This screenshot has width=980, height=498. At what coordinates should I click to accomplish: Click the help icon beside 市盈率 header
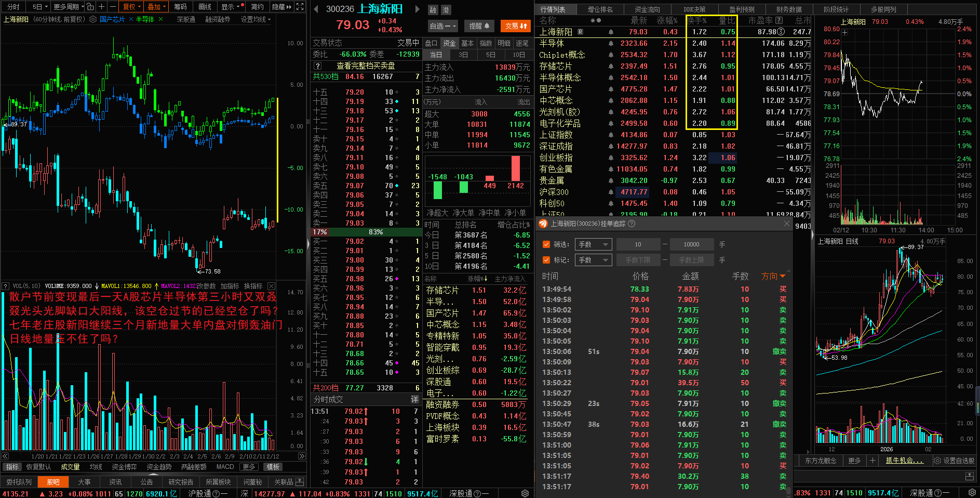(779, 20)
